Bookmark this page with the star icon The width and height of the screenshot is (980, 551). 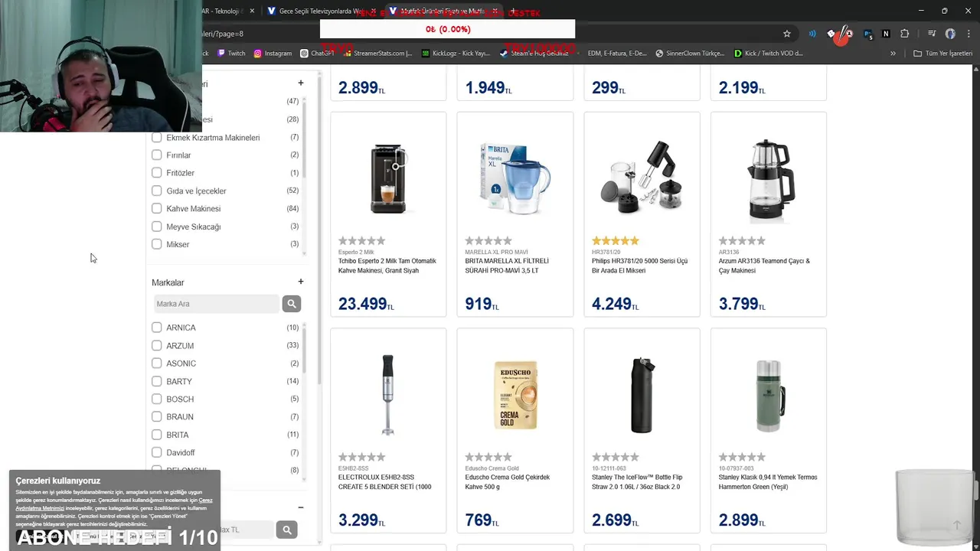point(786,34)
